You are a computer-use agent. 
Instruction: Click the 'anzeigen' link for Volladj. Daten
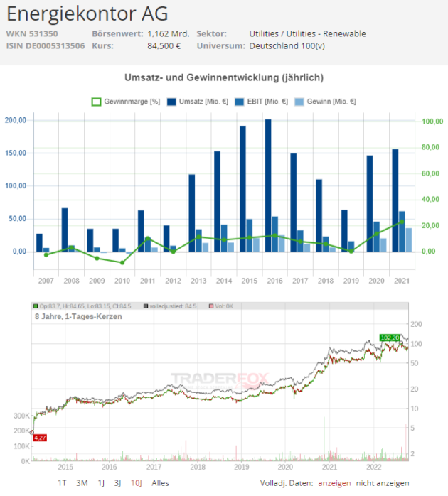click(334, 483)
